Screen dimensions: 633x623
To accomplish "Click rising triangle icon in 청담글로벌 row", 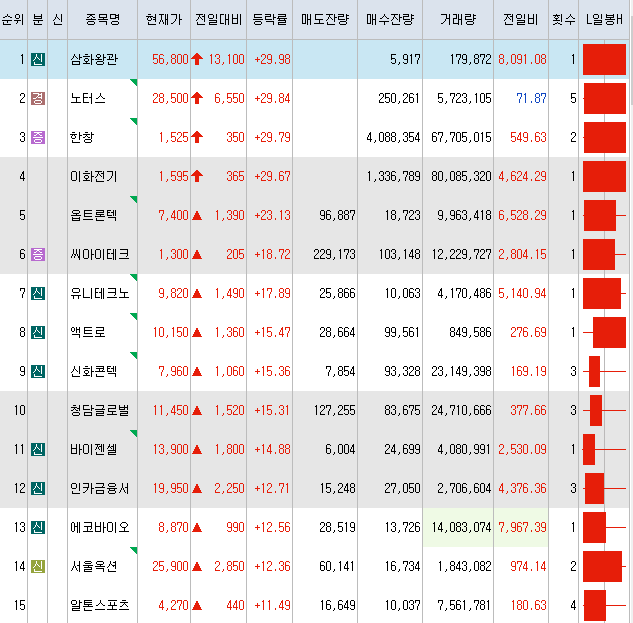I will pos(197,411).
